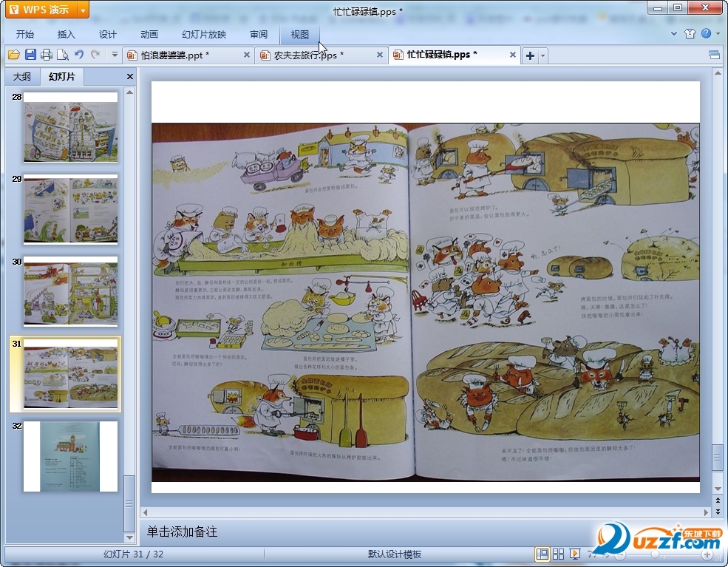Collapse the ribbon with the chevron

coord(674,33)
